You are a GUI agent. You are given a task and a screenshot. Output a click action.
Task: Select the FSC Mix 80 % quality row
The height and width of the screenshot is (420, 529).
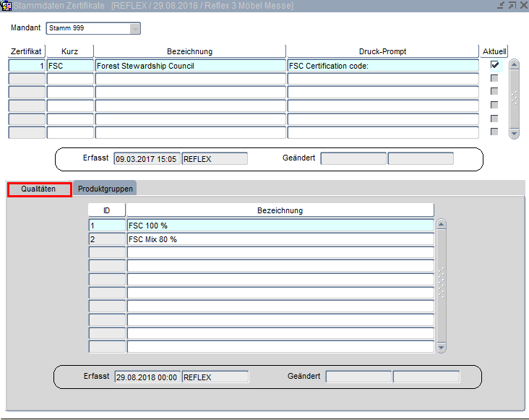tap(280, 239)
